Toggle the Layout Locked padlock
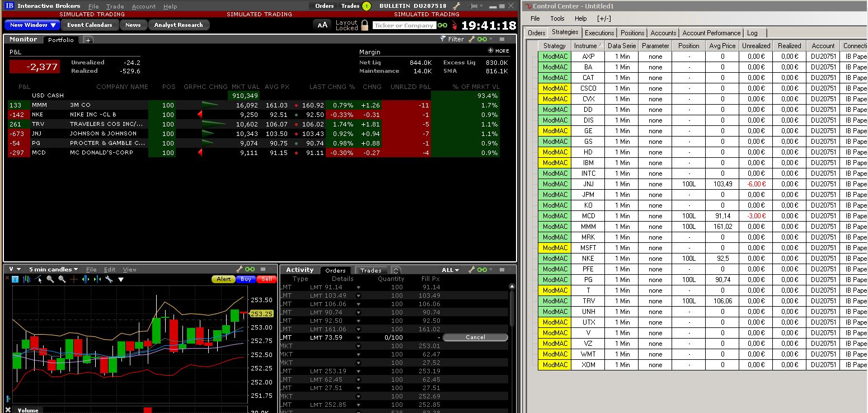Viewport: 868px width, 413px height. (x=365, y=25)
